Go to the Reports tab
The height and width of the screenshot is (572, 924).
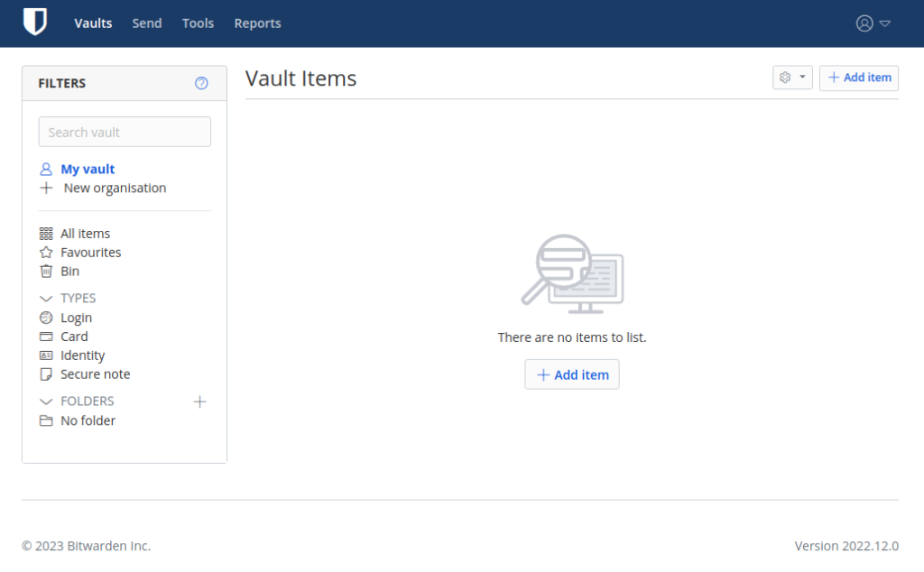click(x=257, y=23)
